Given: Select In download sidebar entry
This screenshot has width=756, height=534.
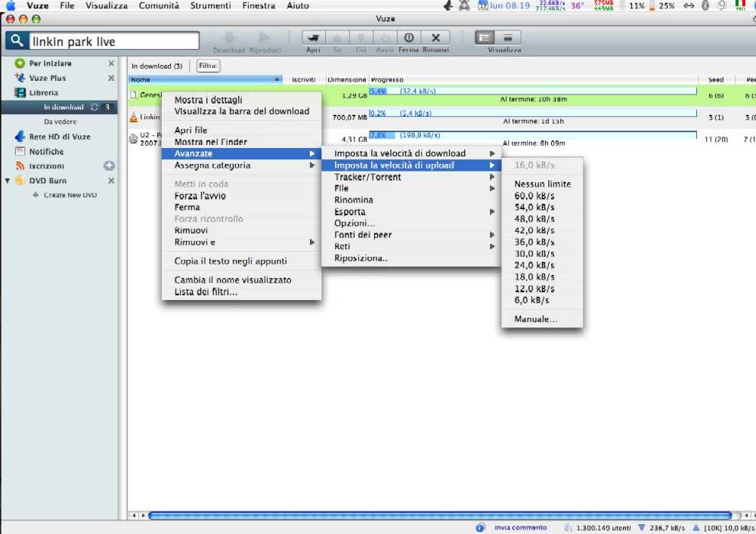Looking at the screenshot, I should click(64, 107).
